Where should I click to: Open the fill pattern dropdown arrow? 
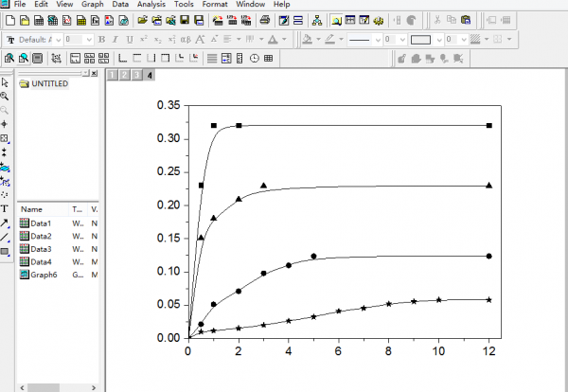[x=487, y=39]
